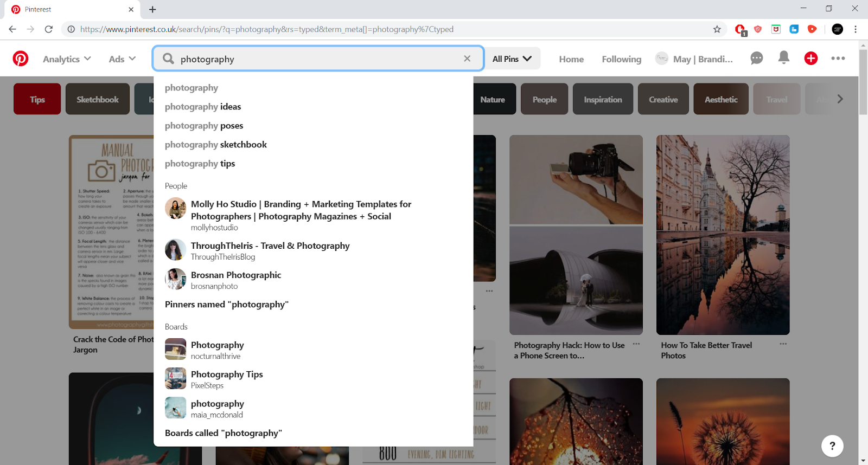Close the Pinterest browser tab
This screenshot has height=465, width=868.
(131, 9)
